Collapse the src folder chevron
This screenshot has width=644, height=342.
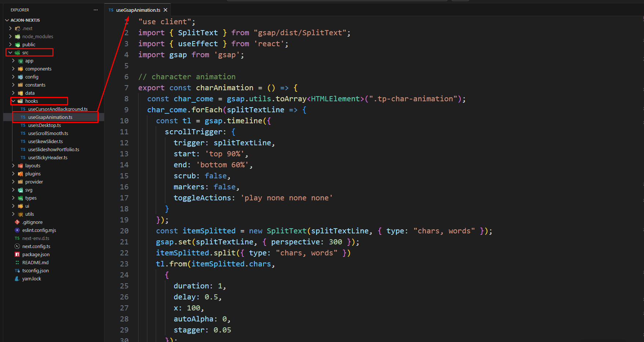(x=10, y=53)
